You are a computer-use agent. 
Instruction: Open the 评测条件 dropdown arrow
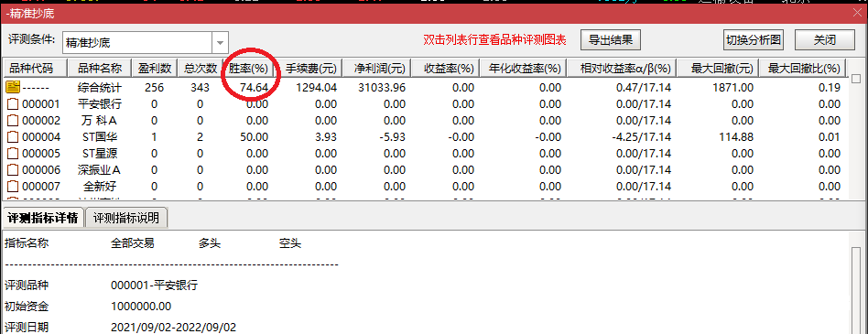tap(221, 43)
